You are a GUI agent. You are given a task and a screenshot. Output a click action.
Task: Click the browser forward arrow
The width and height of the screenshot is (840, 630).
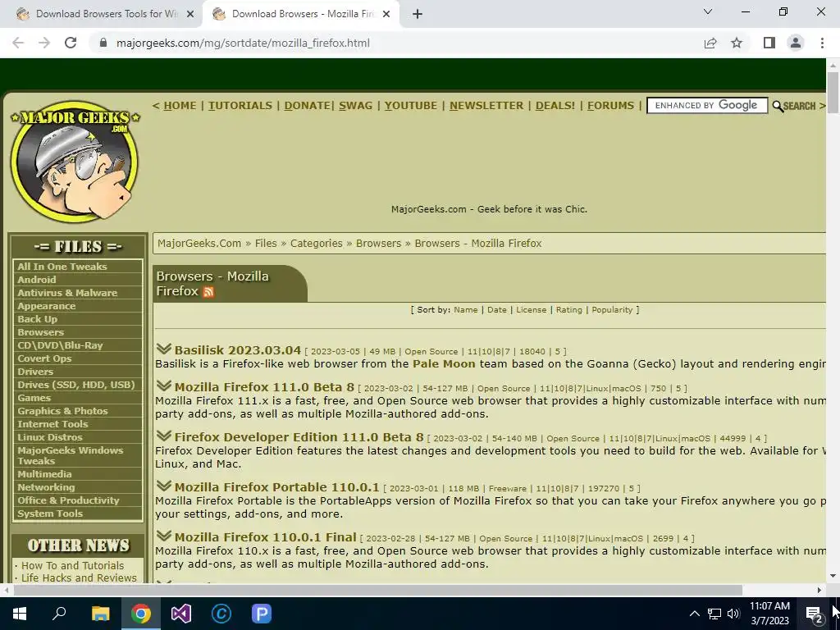(44, 43)
